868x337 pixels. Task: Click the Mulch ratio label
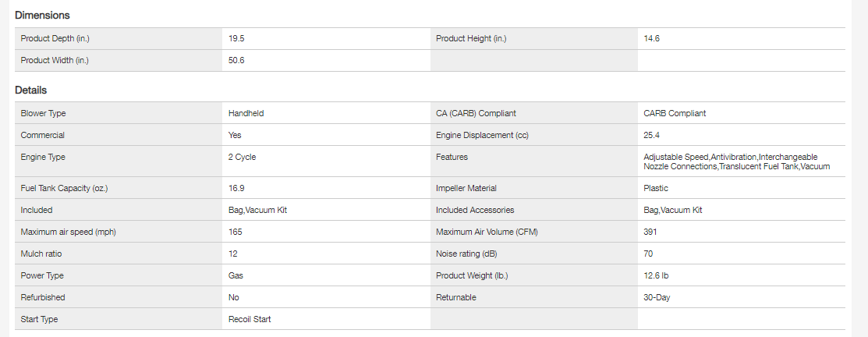[x=42, y=254]
